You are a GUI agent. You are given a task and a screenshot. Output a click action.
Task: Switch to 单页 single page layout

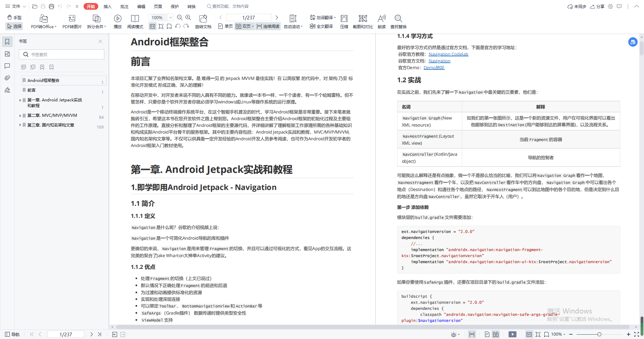click(x=225, y=26)
